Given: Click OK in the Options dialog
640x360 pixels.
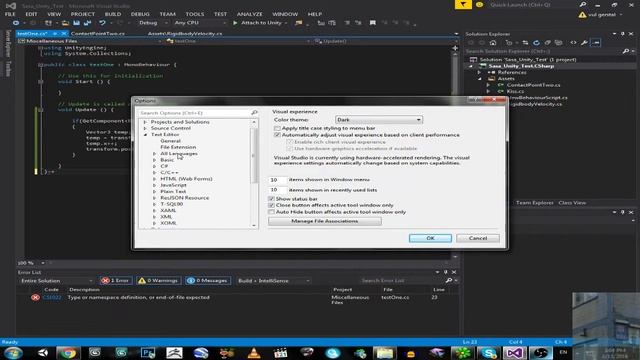Looking at the screenshot, I should point(430,238).
